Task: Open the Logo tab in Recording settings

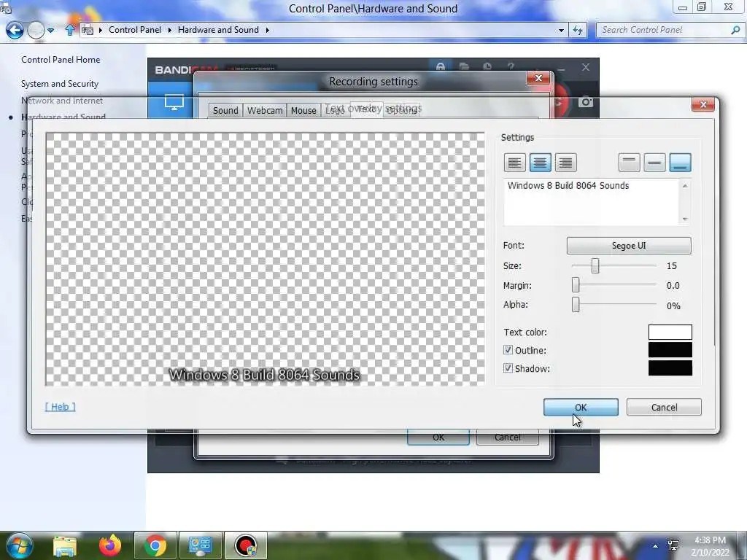Action: 334,111
